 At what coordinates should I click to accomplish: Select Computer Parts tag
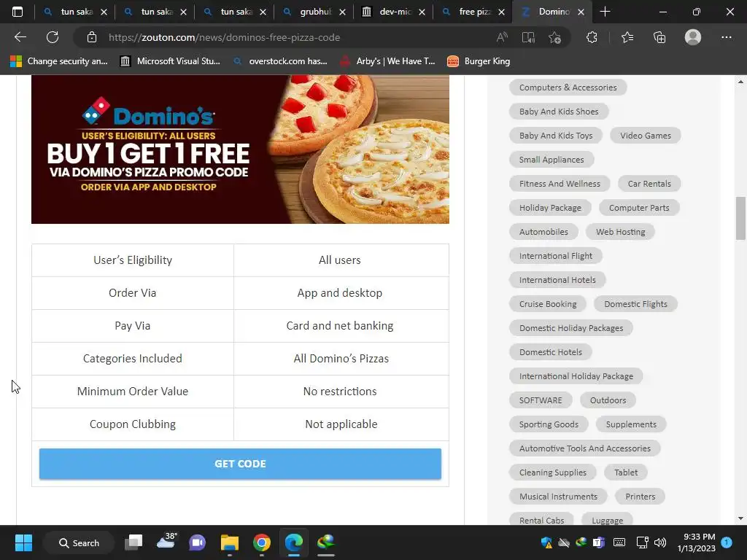pyautogui.click(x=639, y=208)
